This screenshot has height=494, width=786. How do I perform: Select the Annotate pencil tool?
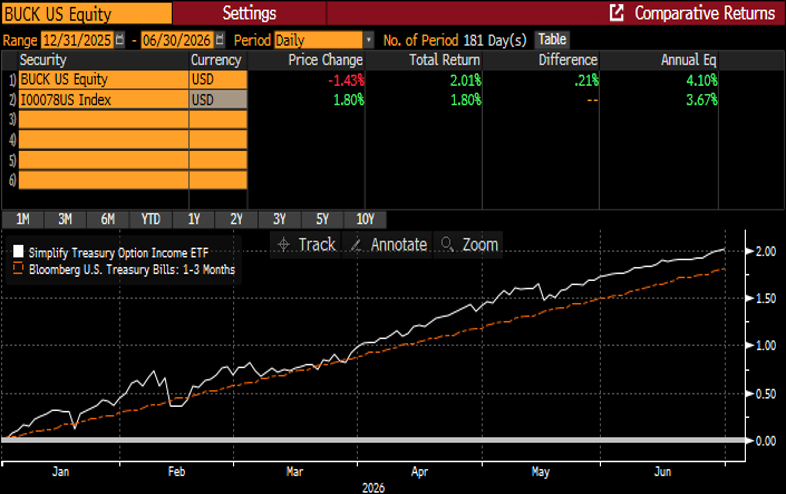click(x=387, y=245)
